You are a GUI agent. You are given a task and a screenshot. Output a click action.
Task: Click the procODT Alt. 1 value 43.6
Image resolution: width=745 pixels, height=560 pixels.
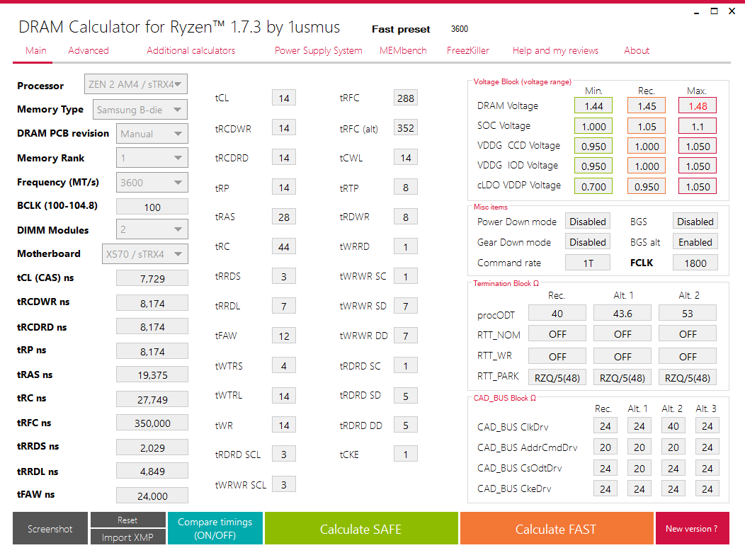[622, 314]
